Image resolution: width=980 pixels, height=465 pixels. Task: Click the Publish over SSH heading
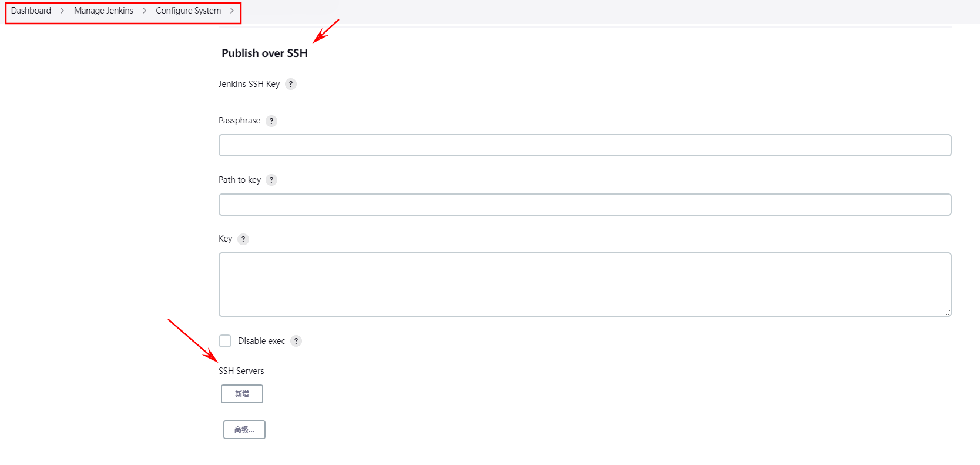(x=264, y=53)
